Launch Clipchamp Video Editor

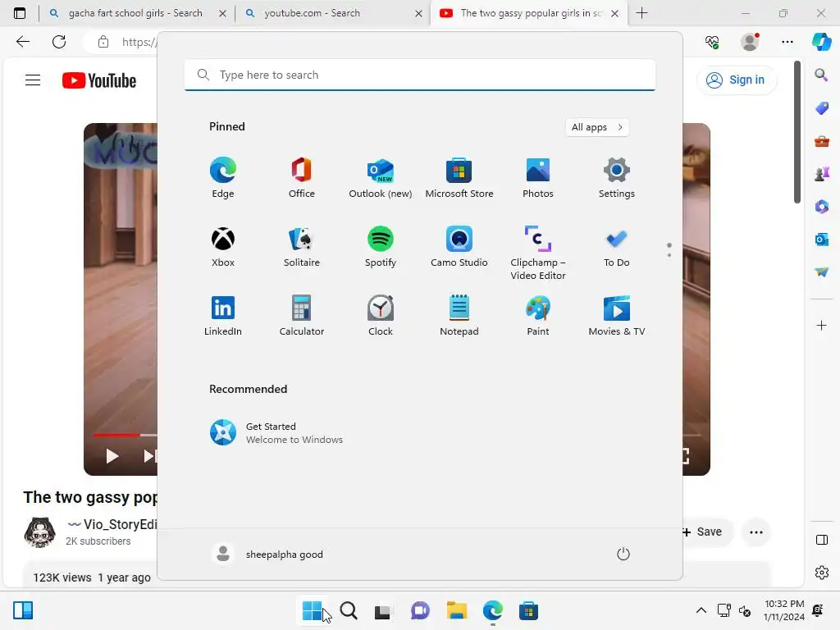point(538,253)
